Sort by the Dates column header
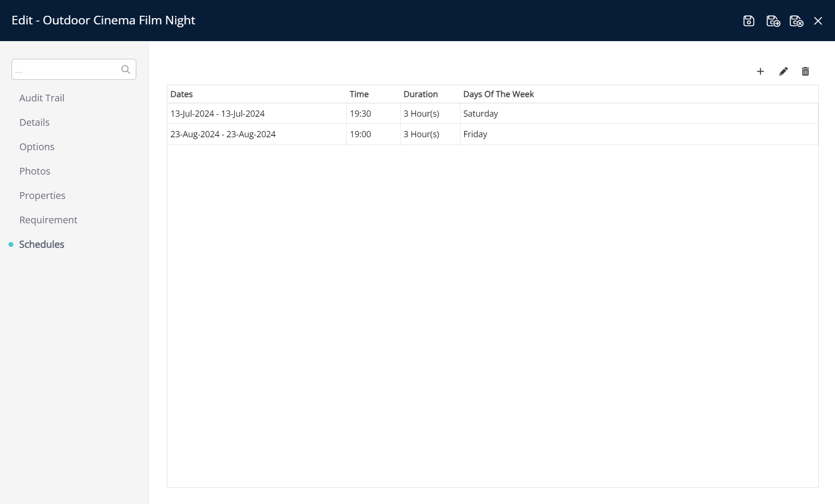 [x=181, y=94]
